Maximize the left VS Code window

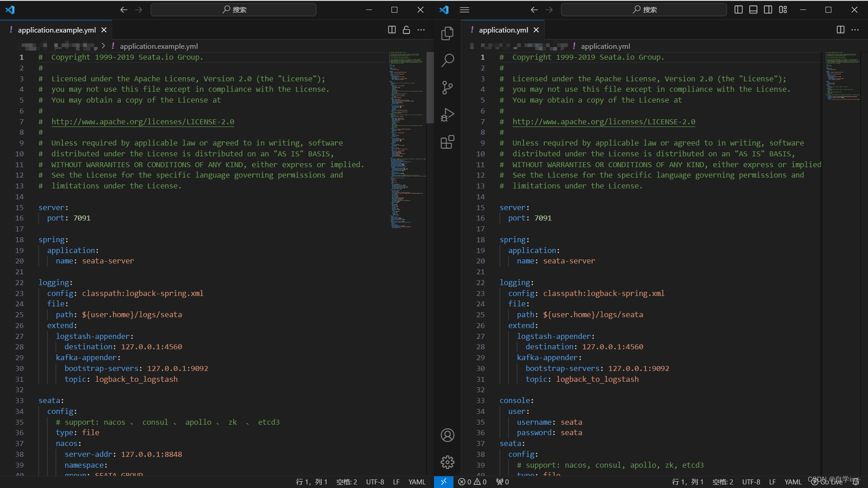point(394,9)
